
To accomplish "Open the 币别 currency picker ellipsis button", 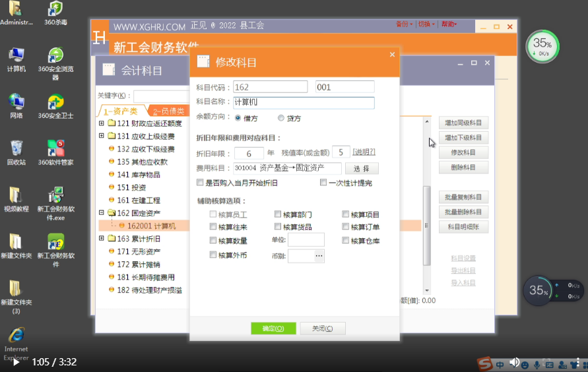I will coord(319,255).
